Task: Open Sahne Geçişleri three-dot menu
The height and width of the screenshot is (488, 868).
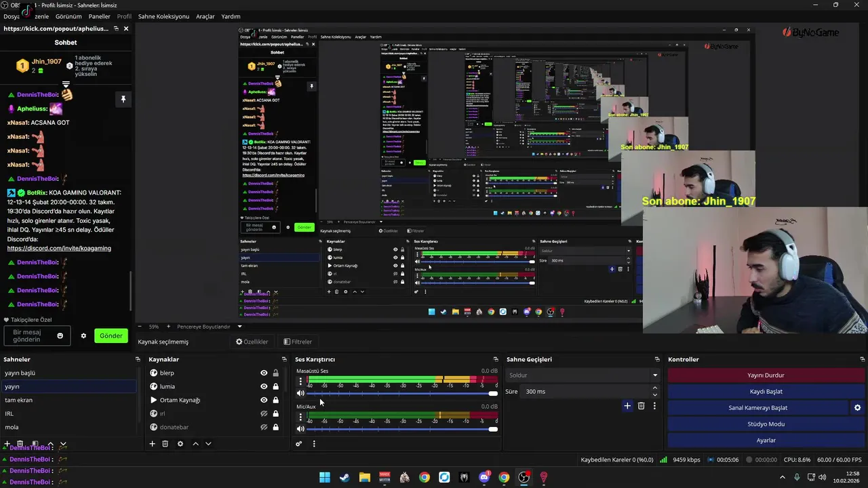Action: (x=654, y=406)
